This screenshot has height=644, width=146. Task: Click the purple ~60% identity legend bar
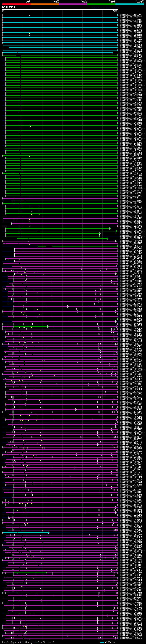(x=73, y=4)
